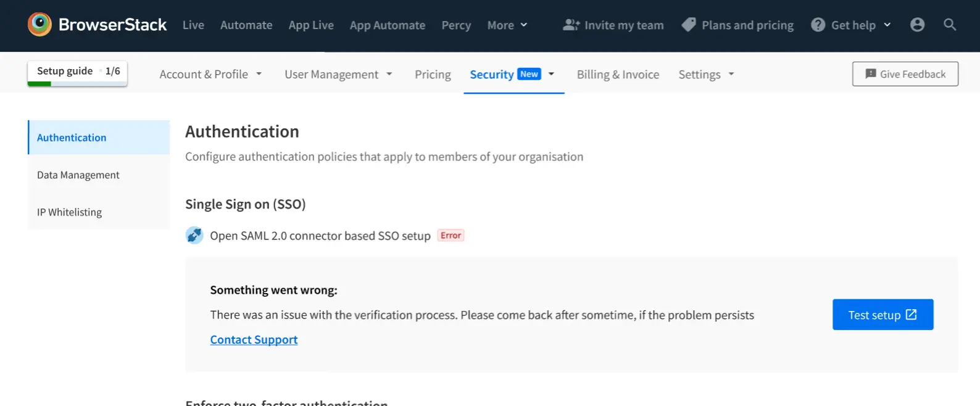Open the User Management dropdown arrow

pyautogui.click(x=389, y=74)
